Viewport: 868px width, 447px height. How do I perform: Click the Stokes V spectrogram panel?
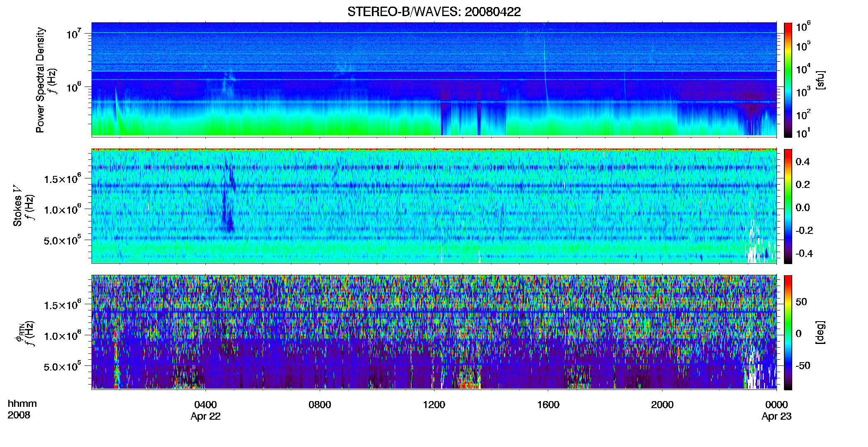click(x=434, y=206)
